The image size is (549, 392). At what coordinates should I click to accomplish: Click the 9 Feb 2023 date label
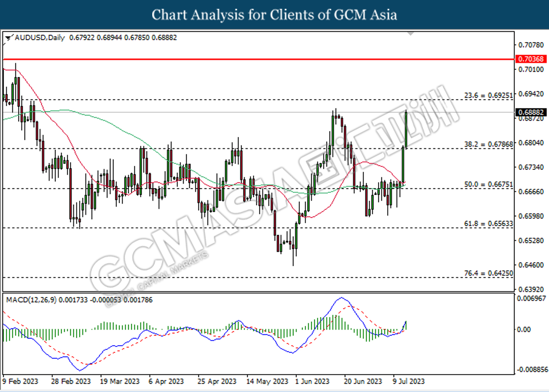coord(20,381)
